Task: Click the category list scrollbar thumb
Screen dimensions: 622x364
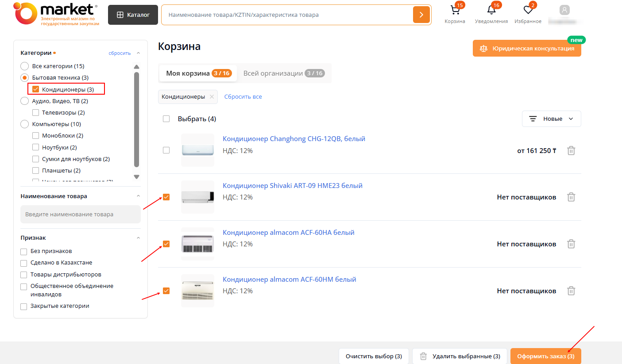Action: [x=136, y=119]
